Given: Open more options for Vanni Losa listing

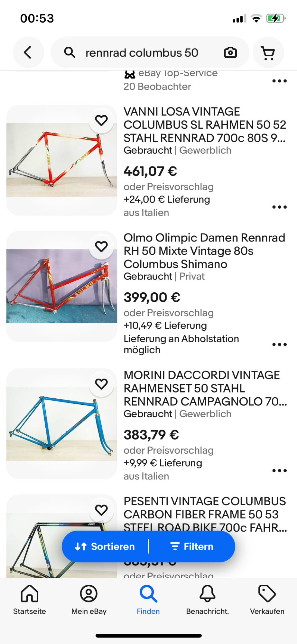Looking at the screenshot, I should coord(279,207).
